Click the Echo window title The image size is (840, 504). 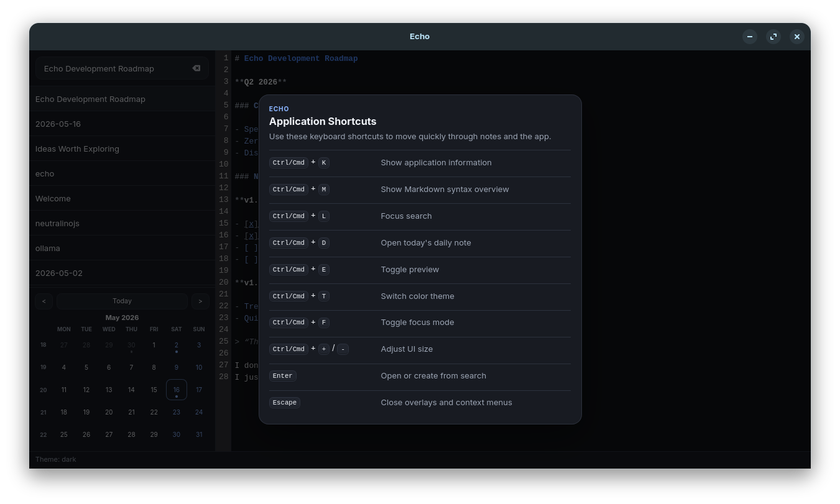click(420, 37)
